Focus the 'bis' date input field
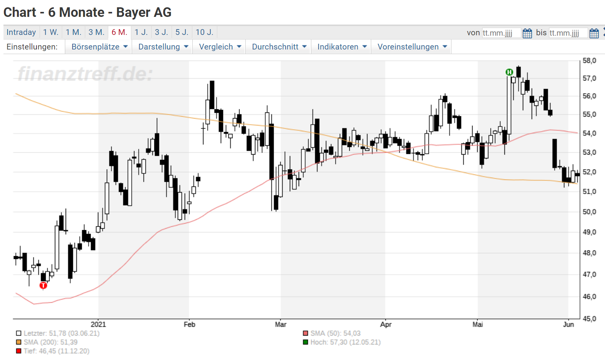 pyautogui.click(x=568, y=33)
